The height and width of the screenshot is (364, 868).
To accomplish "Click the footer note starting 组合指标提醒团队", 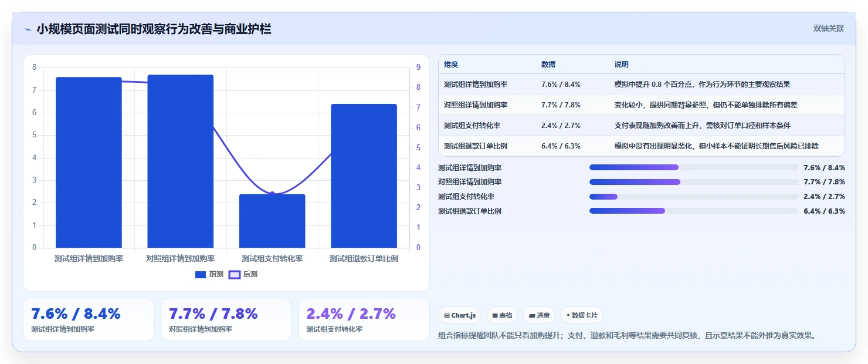I will coord(627,336).
